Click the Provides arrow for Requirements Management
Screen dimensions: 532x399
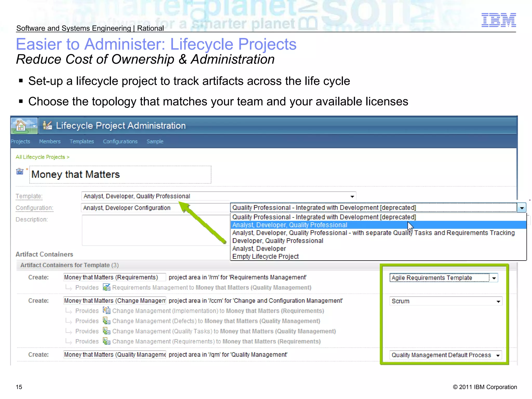[x=69, y=287]
